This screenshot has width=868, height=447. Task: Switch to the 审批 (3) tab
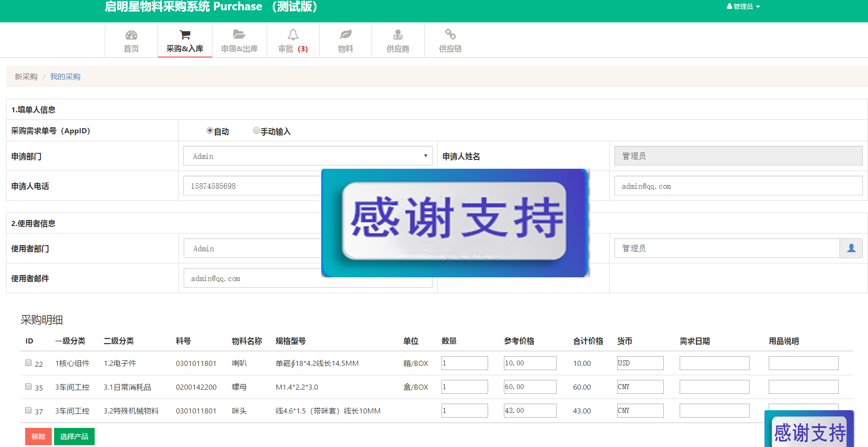click(293, 40)
